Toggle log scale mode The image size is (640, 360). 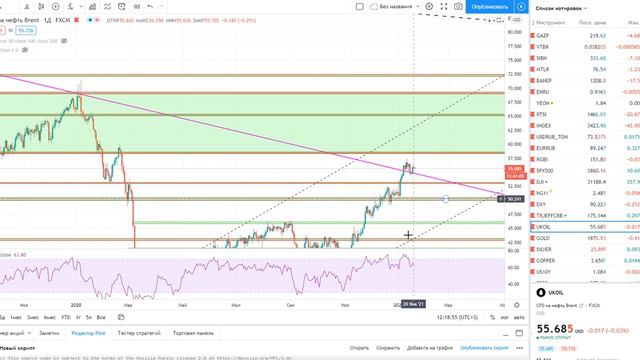(x=504, y=317)
